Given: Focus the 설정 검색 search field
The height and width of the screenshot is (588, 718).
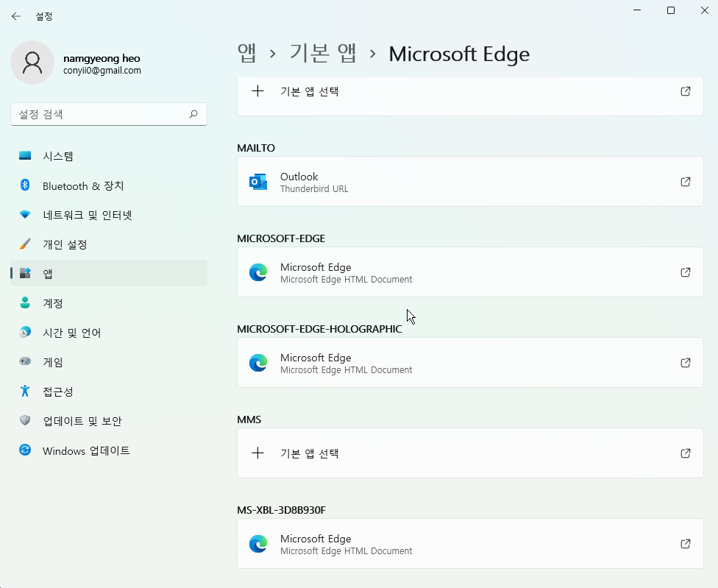Looking at the screenshot, I should pos(109,114).
